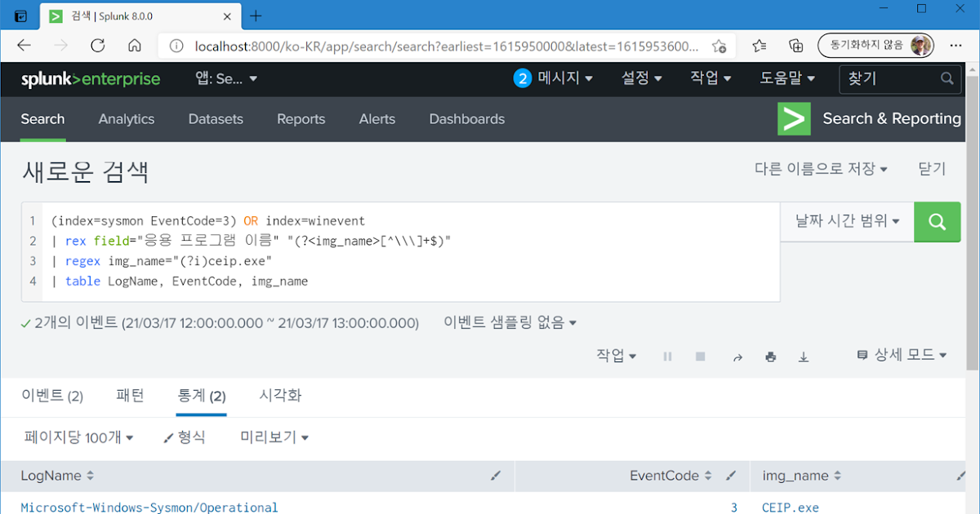The width and height of the screenshot is (980, 514).
Task: Print results via the printer icon
Action: (x=770, y=357)
